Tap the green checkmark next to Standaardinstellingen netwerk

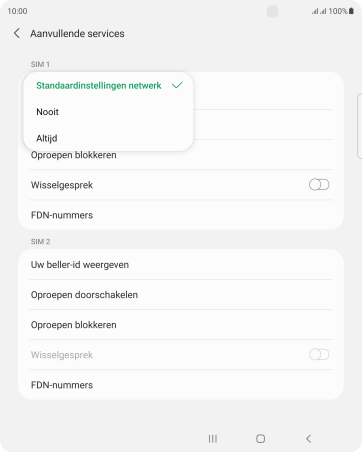(x=177, y=85)
